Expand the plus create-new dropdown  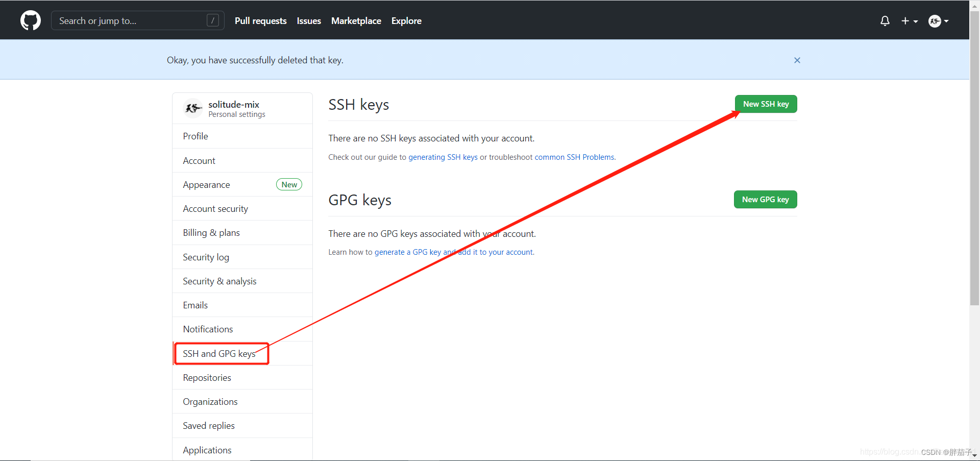(910, 21)
